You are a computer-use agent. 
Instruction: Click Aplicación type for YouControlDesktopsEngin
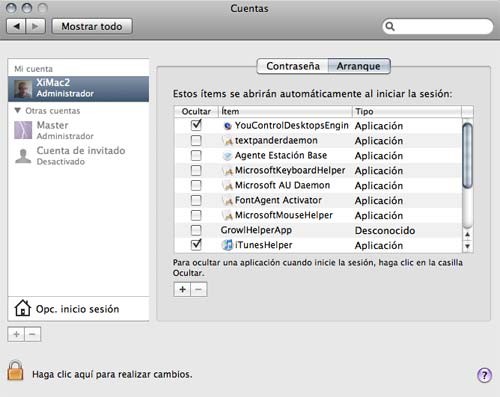click(x=379, y=126)
